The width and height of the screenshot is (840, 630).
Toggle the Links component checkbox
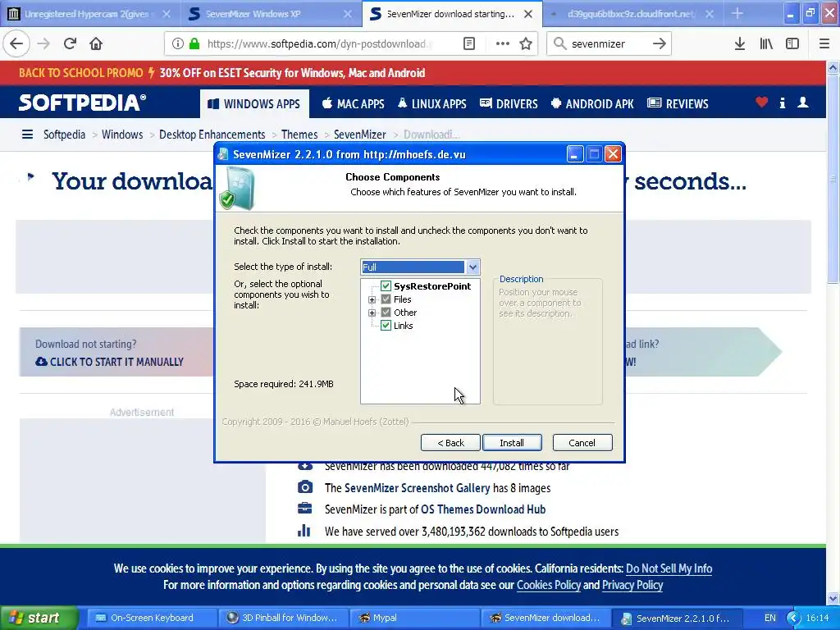point(386,325)
